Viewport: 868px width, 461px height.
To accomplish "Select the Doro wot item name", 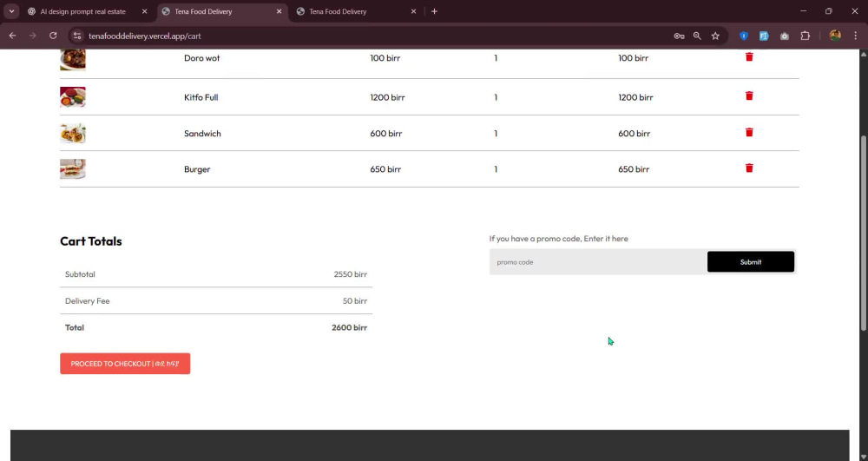I will coord(201,58).
